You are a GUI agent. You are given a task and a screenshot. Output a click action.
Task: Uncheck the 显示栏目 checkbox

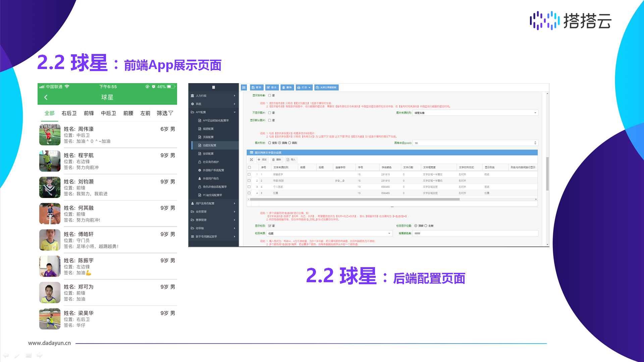click(x=269, y=226)
